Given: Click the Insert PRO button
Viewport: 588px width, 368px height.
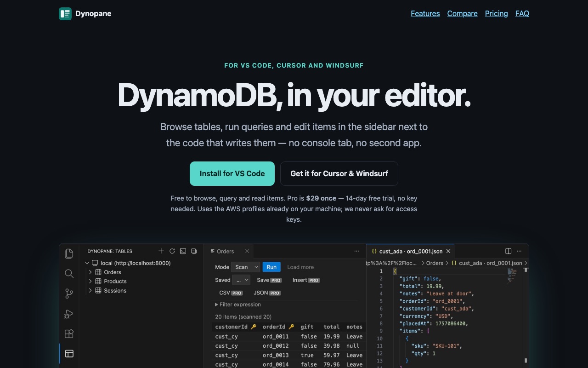Looking at the screenshot, I should pos(306,280).
